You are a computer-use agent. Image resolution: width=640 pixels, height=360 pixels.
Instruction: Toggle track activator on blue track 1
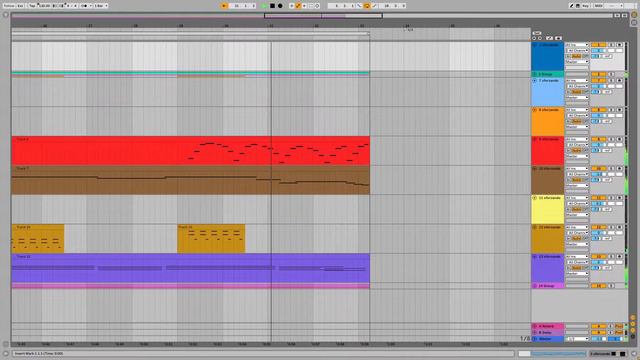[599, 45]
